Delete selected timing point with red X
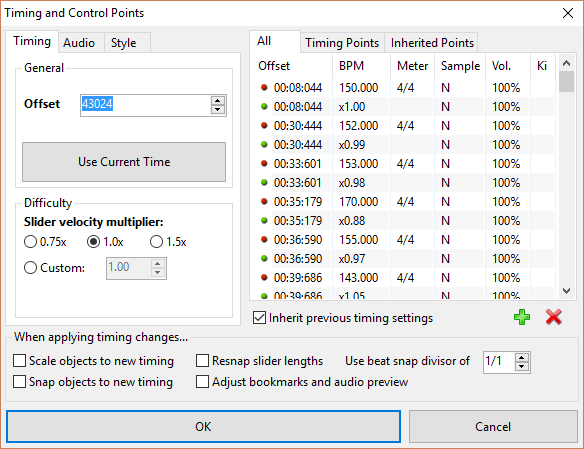584x449 pixels. pyautogui.click(x=553, y=317)
